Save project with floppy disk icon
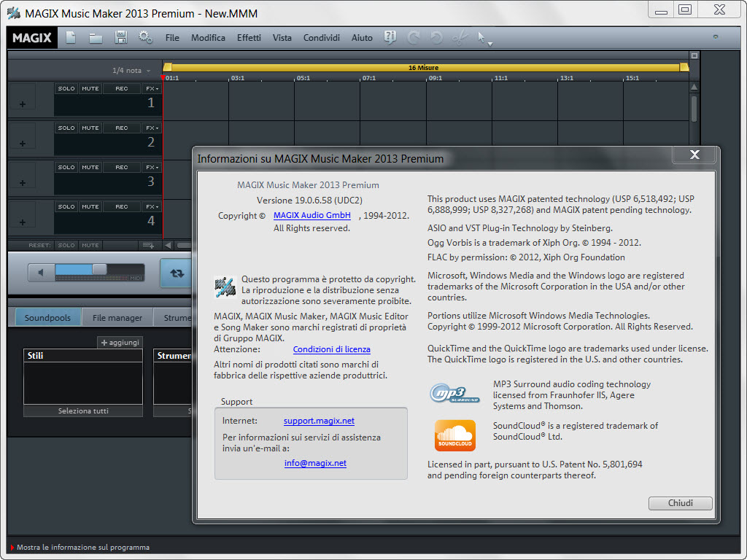 pyautogui.click(x=121, y=38)
